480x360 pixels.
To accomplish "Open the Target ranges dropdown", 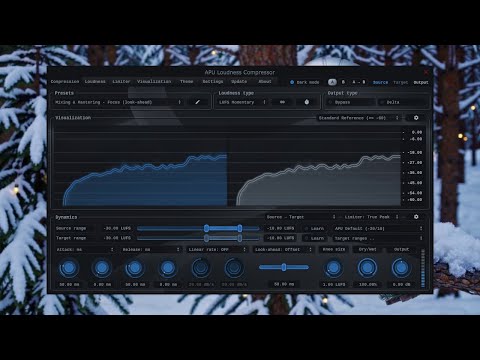I will tap(379, 238).
